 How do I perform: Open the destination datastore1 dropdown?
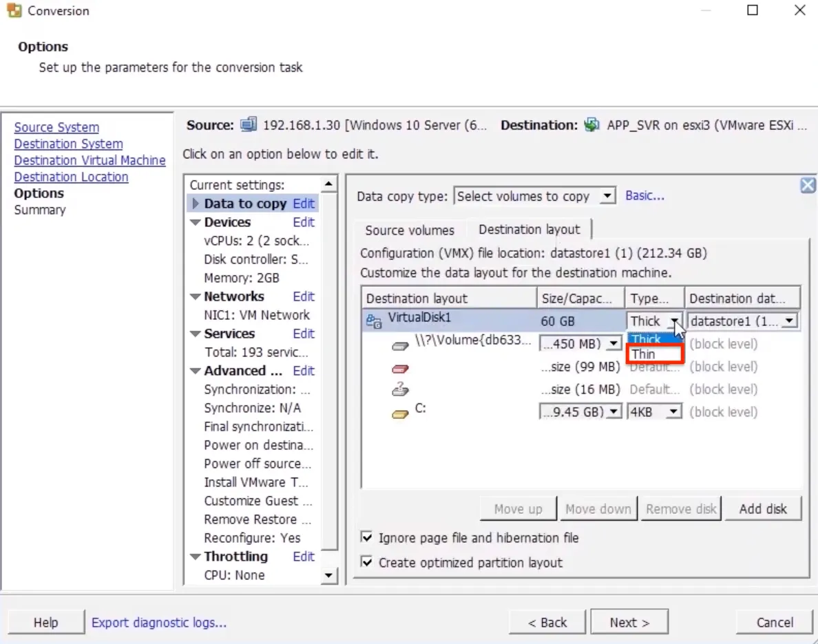coord(789,321)
